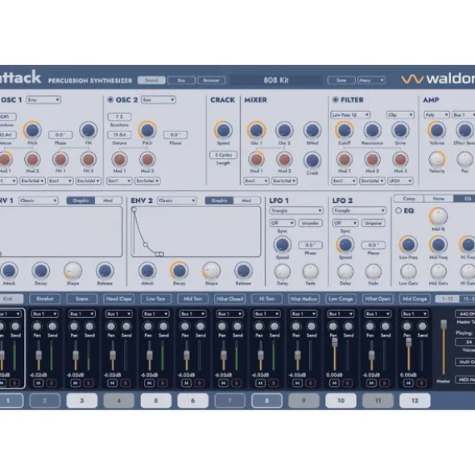
Task: Click the Mixer Crack level knob
Action: point(312,160)
